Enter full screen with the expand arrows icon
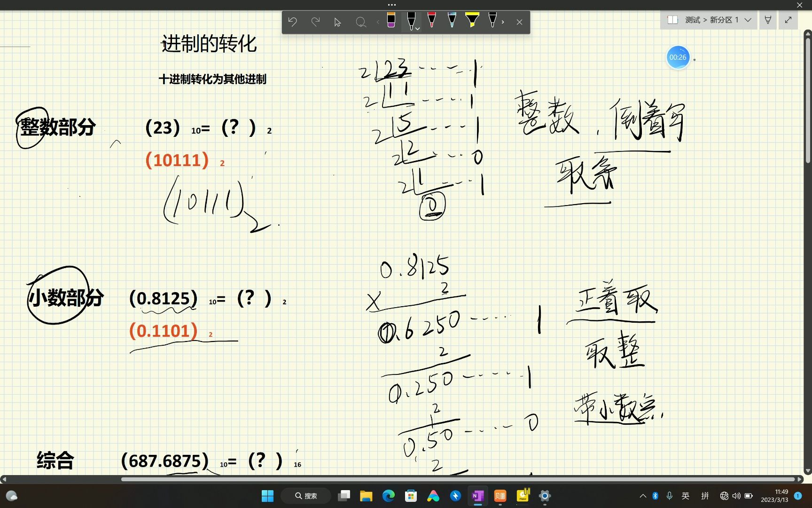The width and height of the screenshot is (812, 508). coord(788,20)
